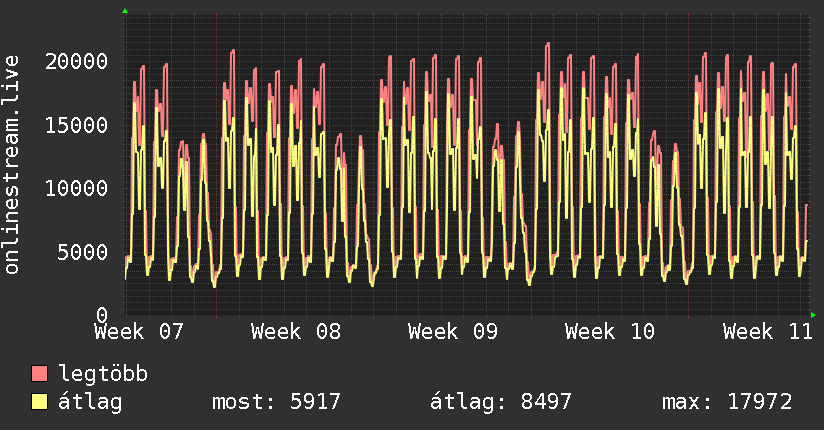The height and width of the screenshot is (430, 824).
Task: Click the 0 y-axis value
Action: [x=102, y=315]
